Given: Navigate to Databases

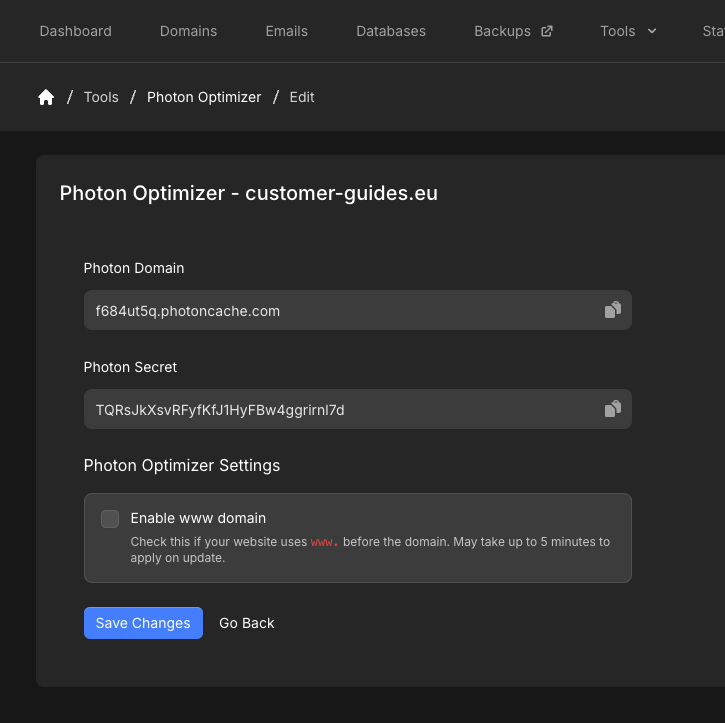Looking at the screenshot, I should pos(391,31).
